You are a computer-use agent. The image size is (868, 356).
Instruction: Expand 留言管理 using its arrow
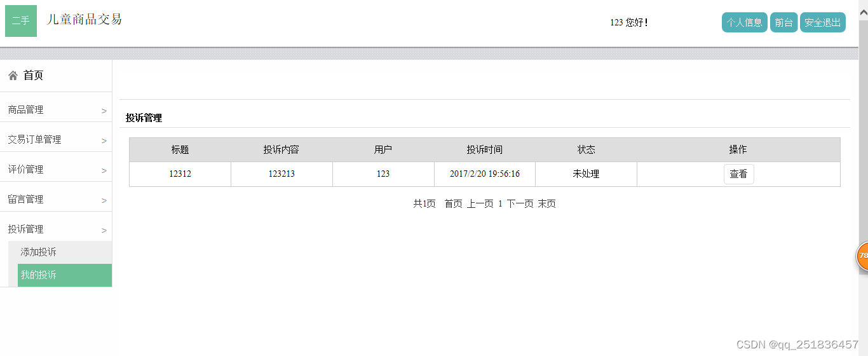click(x=104, y=200)
